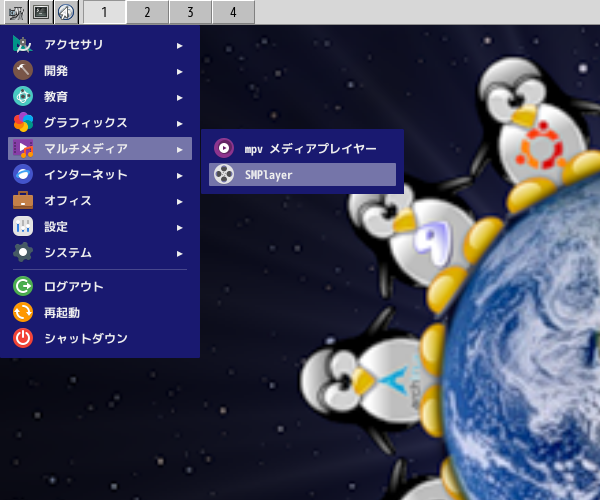The image size is (600, 500).
Task: Expand the アクセサリ submenu arrow
Action: tap(179, 46)
